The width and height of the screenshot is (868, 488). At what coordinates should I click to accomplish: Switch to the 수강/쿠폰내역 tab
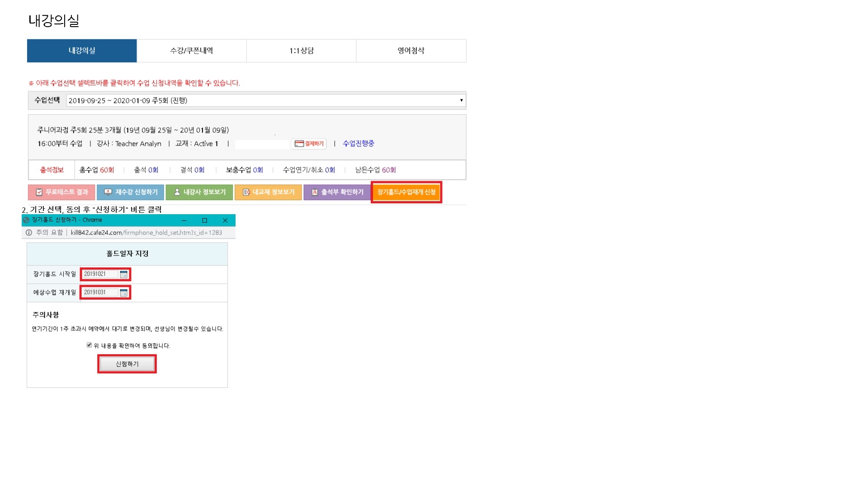(192, 51)
